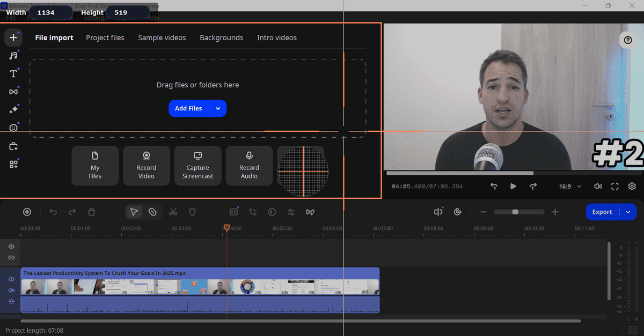Open the Transitions panel in the sidebar
This screenshot has height=336, width=644.
point(13,91)
